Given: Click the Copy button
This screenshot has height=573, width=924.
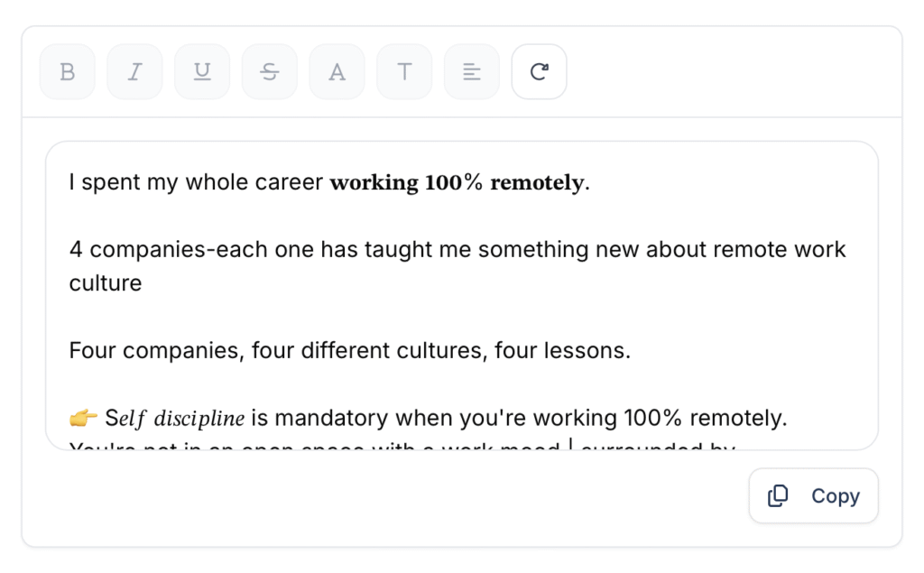Looking at the screenshot, I should [x=813, y=495].
